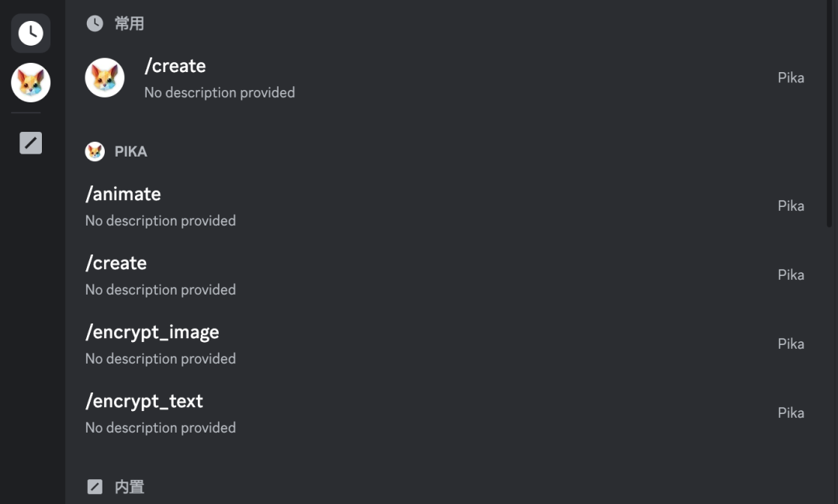Click the clock icon in the sidebar
The height and width of the screenshot is (504, 838).
pyautogui.click(x=31, y=33)
